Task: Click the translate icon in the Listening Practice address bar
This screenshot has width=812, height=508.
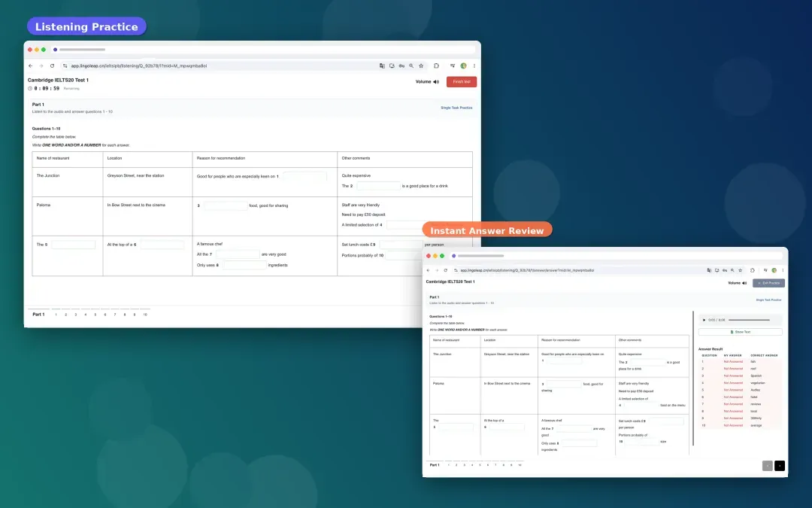Action: (x=382, y=65)
